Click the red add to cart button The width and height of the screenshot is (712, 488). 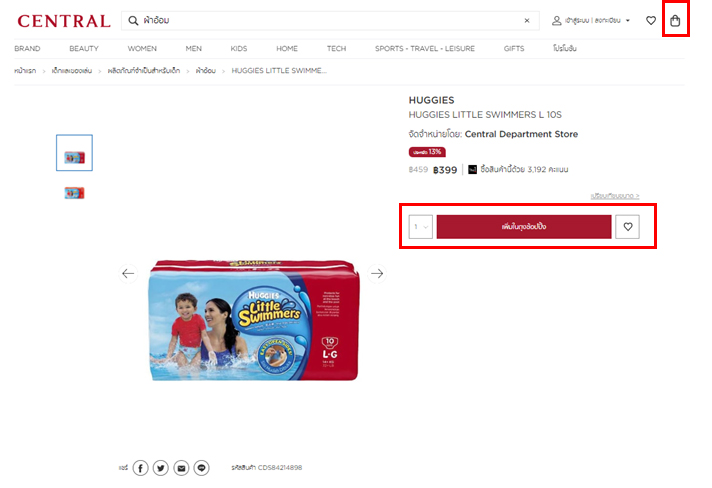point(524,227)
